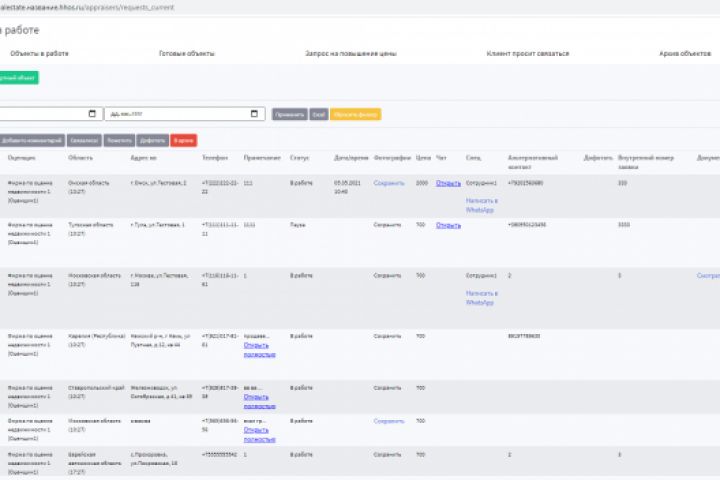Open calendar picker in first date field
The height and width of the screenshot is (480, 720).
(x=93, y=114)
